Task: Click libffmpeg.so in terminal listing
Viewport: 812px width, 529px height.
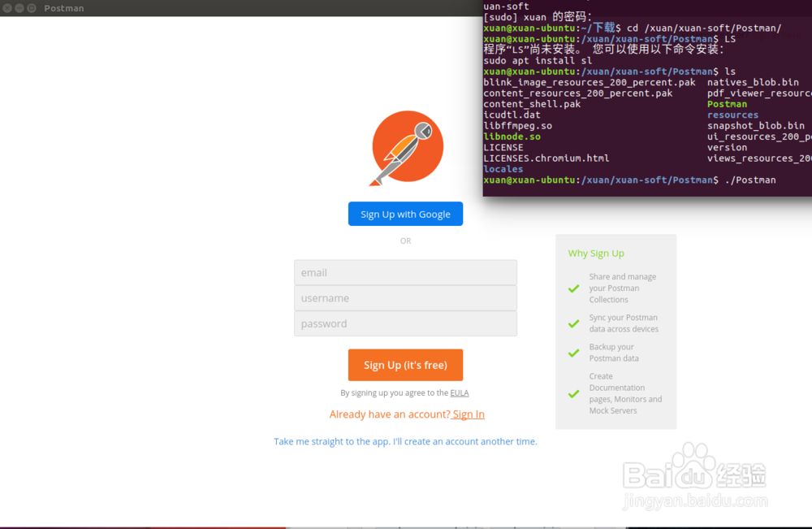Action: point(518,126)
